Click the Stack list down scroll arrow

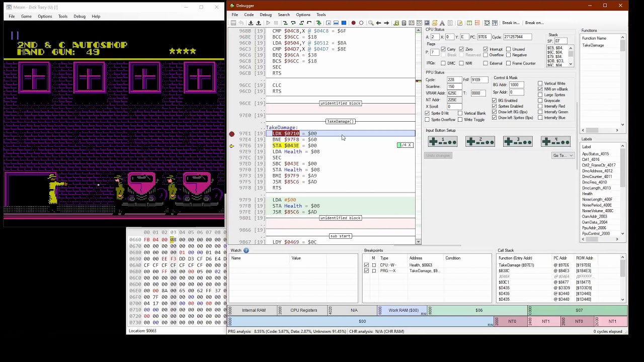click(x=571, y=64)
